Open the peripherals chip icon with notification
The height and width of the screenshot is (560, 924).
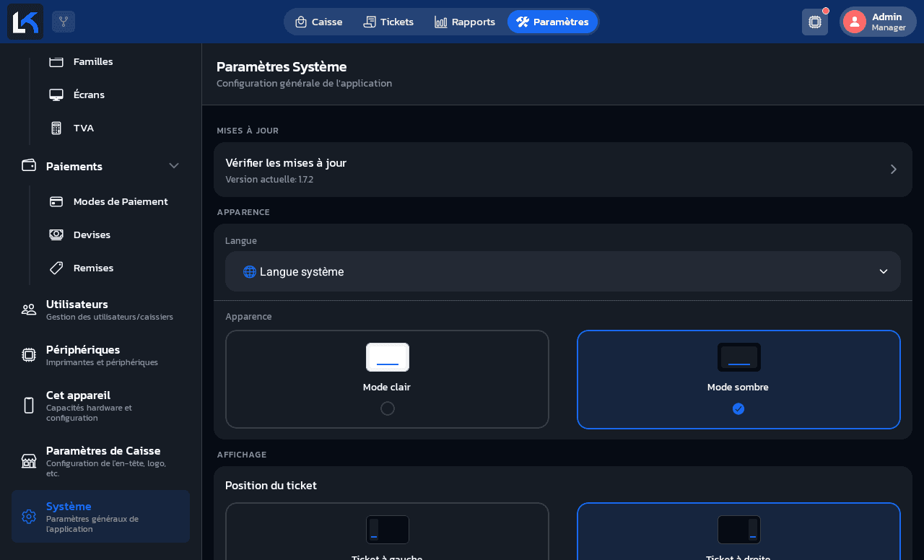point(815,22)
